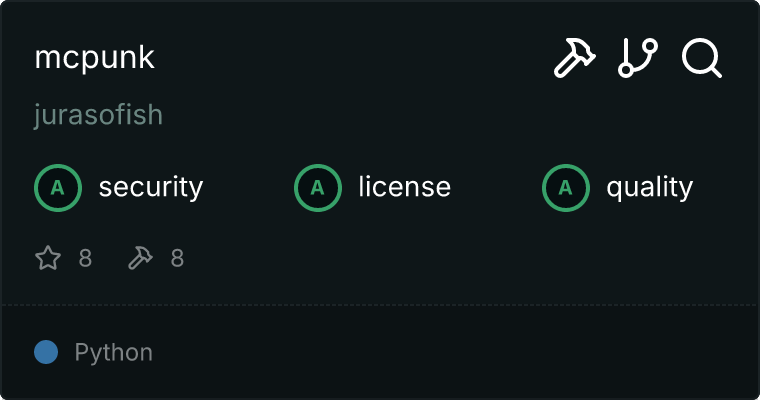
Task: Click empty space below the search icon
Action: pyautogui.click(x=702, y=121)
